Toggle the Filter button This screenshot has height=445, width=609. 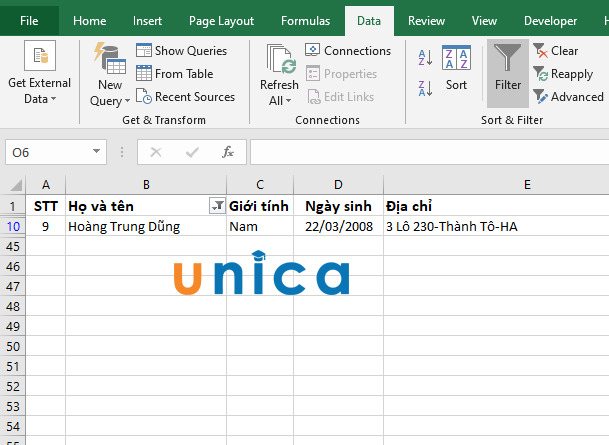[508, 73]
